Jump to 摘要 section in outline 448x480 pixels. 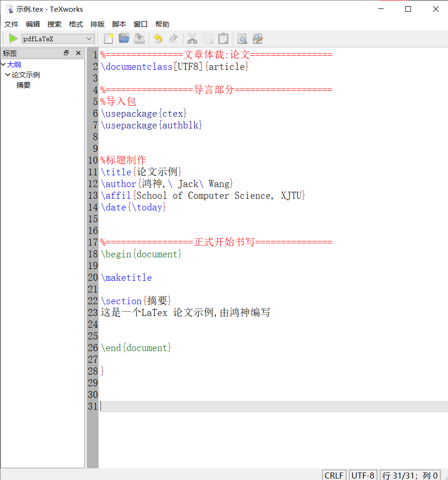pyautogui.click(x=23, y=85)
